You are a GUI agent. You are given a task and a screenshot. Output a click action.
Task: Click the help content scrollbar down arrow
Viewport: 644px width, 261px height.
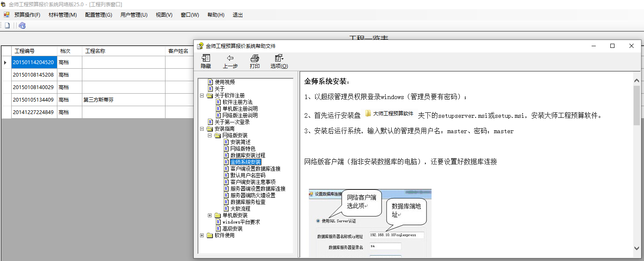pyautogui.click(x=636, y=248)
